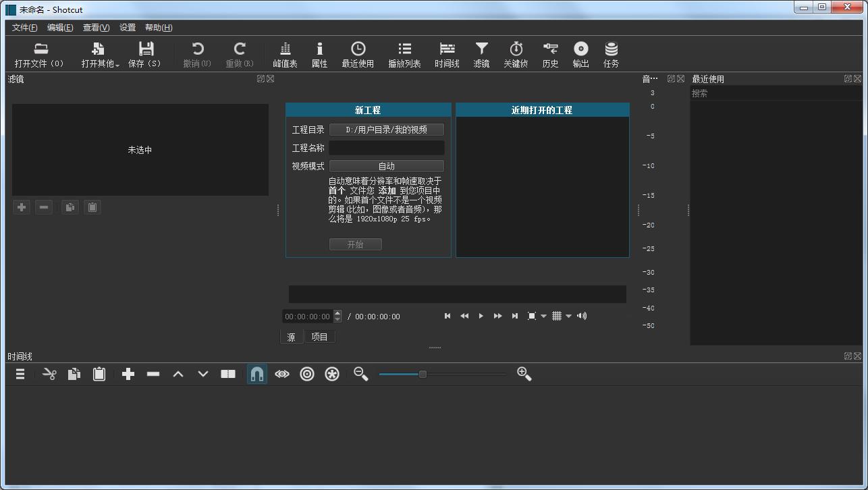Click the project name (工程名称) input field
This screenshot has width=868, height=490.
(386, 148)
